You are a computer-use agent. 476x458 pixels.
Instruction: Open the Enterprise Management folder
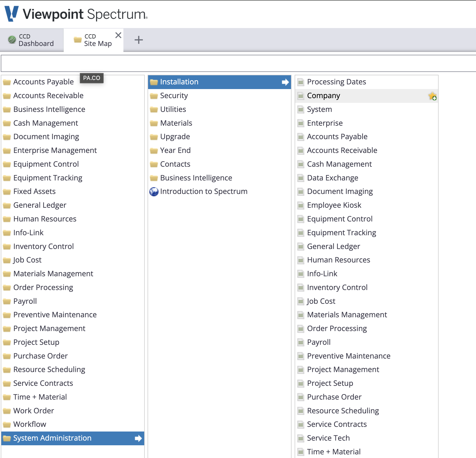tap(73, 151)
